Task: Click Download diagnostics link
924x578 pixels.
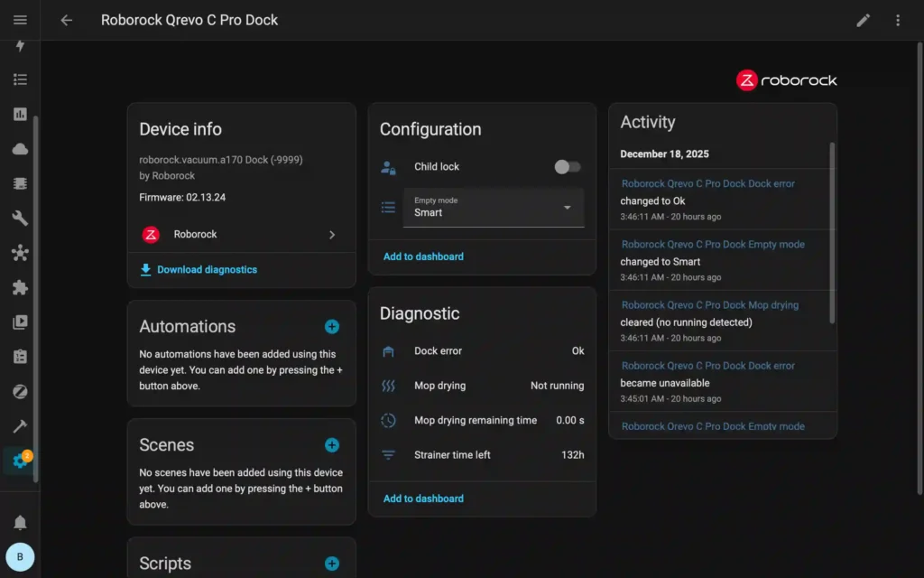Action: coord(207,270)
